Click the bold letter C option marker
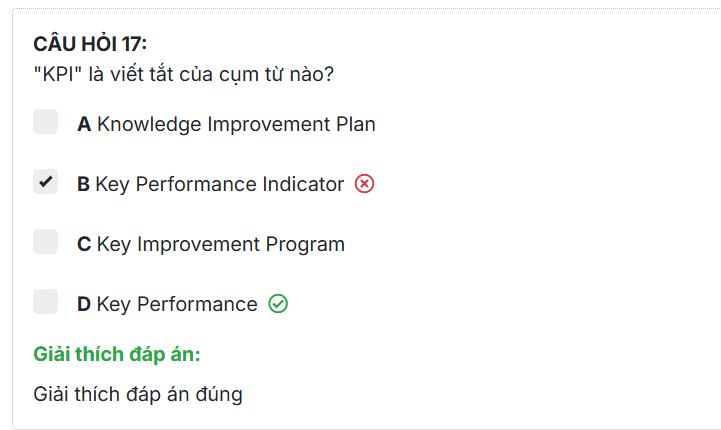 [x=84, y=244]
